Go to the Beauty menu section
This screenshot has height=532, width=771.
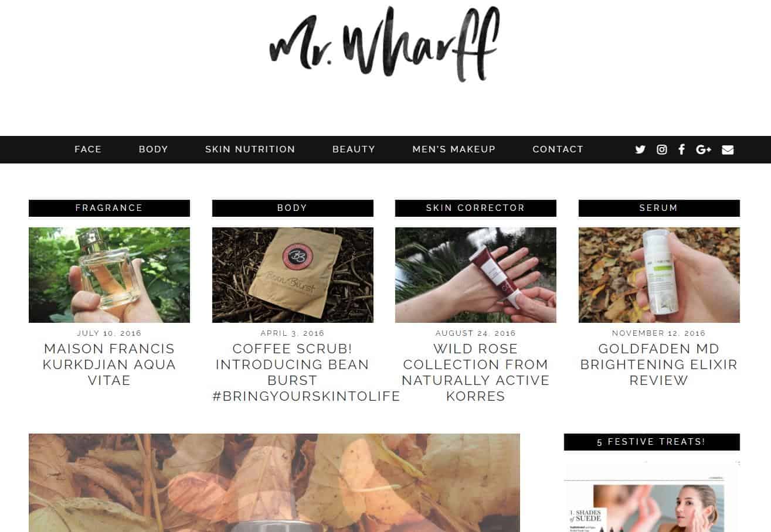click(x=354, y=149)
